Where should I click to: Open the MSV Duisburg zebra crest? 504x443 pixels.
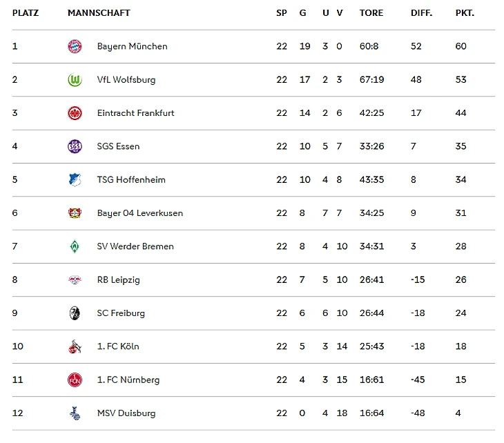point(75,413)
